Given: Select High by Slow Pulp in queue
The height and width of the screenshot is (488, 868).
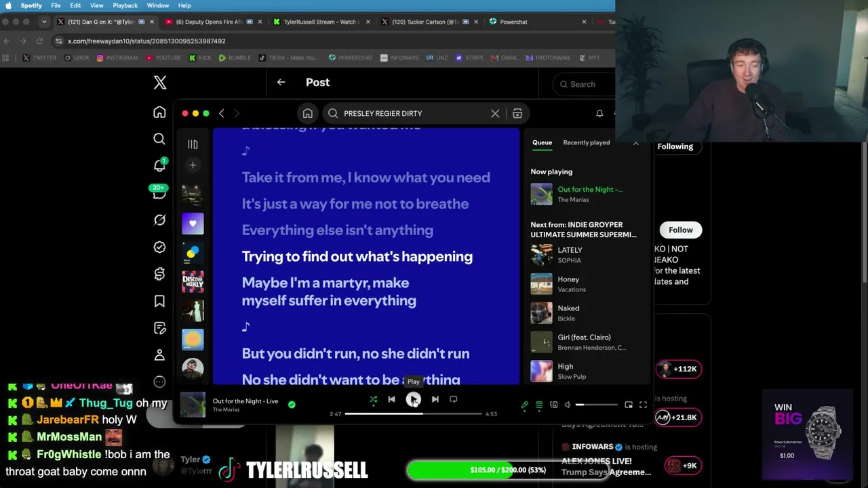Looking at the screenshot, I should click(x=587, y=371).
